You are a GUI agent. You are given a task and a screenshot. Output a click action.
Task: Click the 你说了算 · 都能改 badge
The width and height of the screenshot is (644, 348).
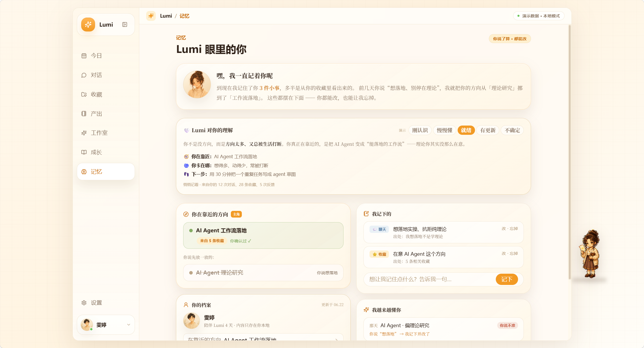point(510,39)
